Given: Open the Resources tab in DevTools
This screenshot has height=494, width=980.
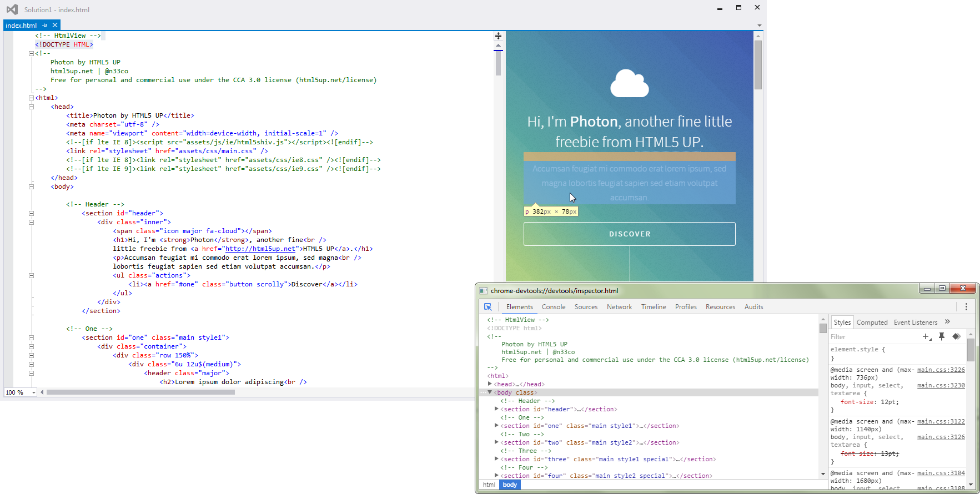Looking at the screenshot, I should (720, 307).
